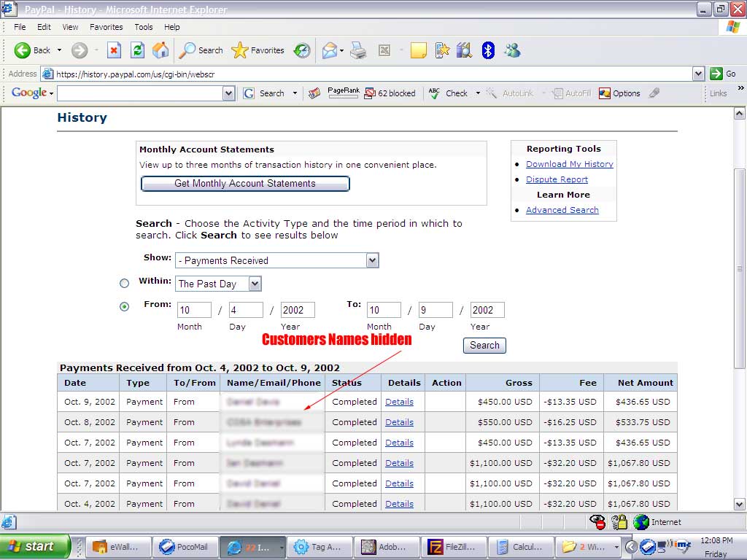Image resolution: width=747 pixels, height=560 pixels.
Task: Print the page with the printer icon
Action: click(x=358, y=50)
